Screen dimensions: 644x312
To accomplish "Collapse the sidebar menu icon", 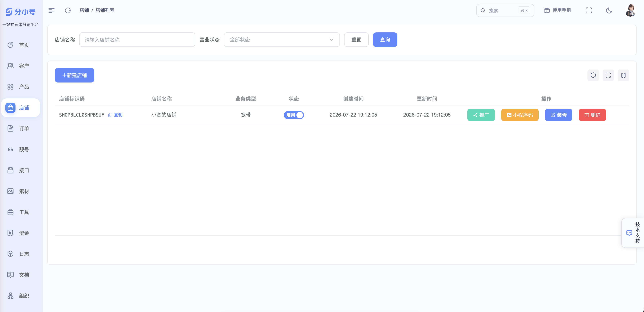I will [x=52, y=10].
